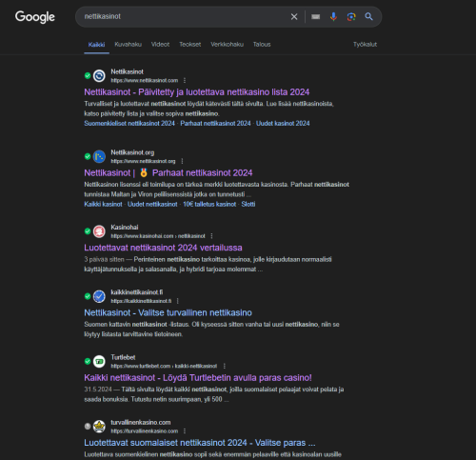
Task: Click the kasinohai.com › nettikasinot URL text
Action: (158, 236)
